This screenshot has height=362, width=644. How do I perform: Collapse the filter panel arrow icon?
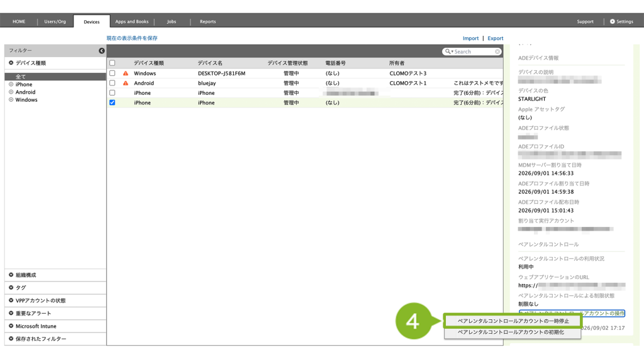tap(101, 50)
